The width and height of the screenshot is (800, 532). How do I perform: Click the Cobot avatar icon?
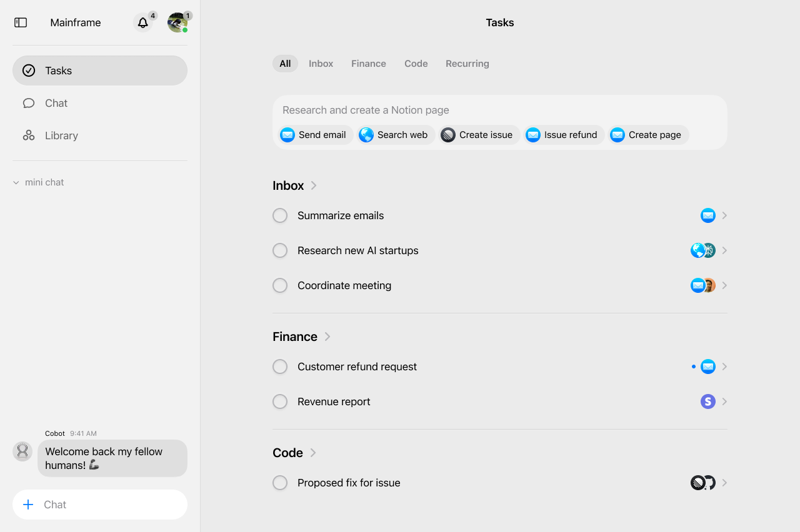(22, 451)
